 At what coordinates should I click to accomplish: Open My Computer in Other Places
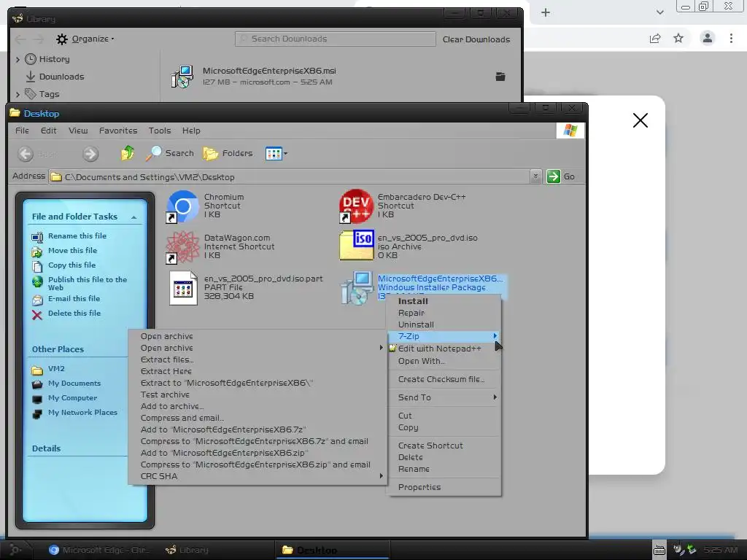point(72,398)
